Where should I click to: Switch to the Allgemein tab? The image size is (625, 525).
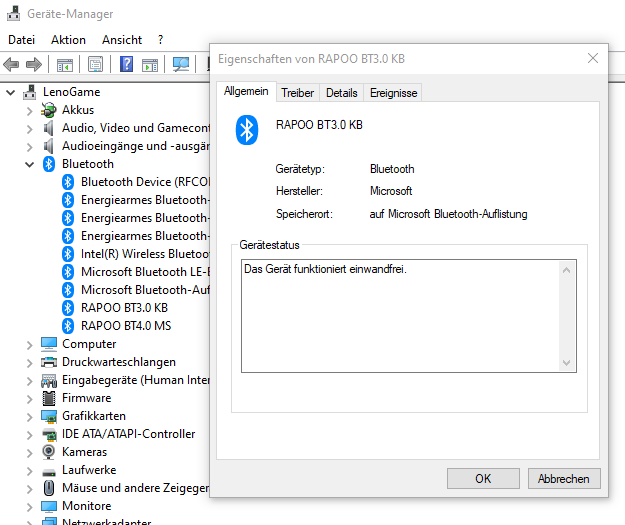[246, 91]
